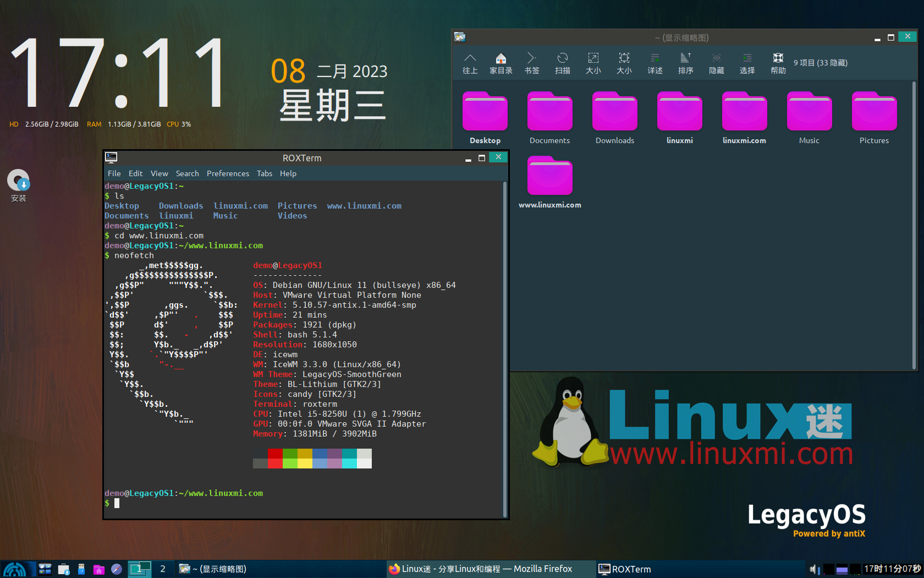Viewport: 924px width, 578px height.
Task: Click the Videos entry in ls output
Action: 293,216
